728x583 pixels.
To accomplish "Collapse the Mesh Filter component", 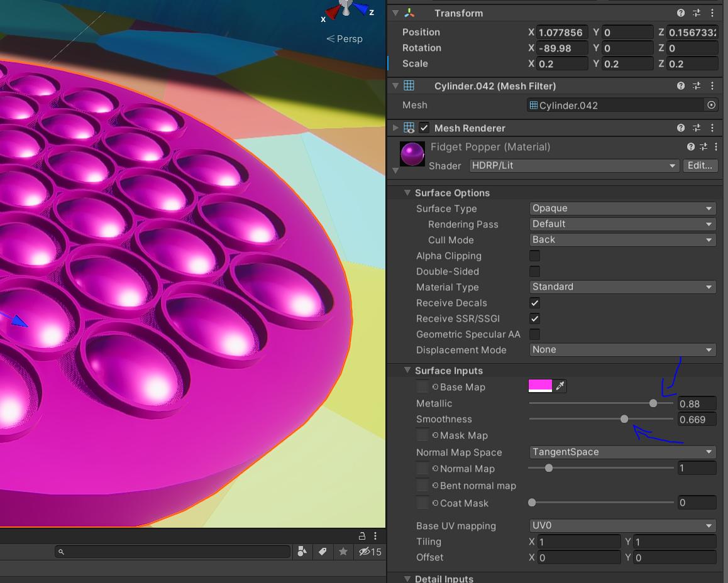I will [x=395, y=86].
